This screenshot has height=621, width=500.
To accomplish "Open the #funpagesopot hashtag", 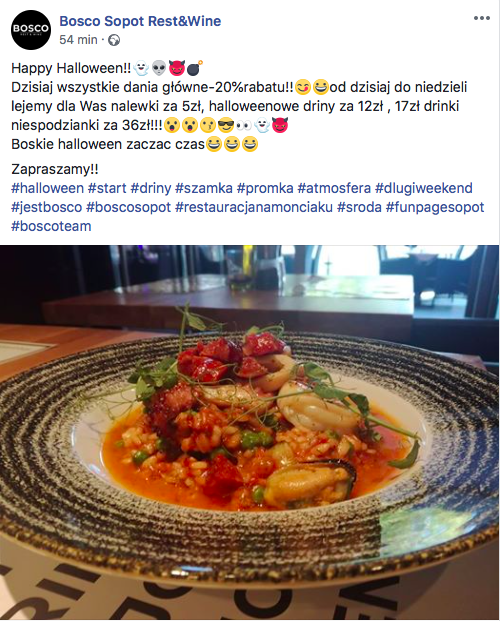I will coord(435,207).
